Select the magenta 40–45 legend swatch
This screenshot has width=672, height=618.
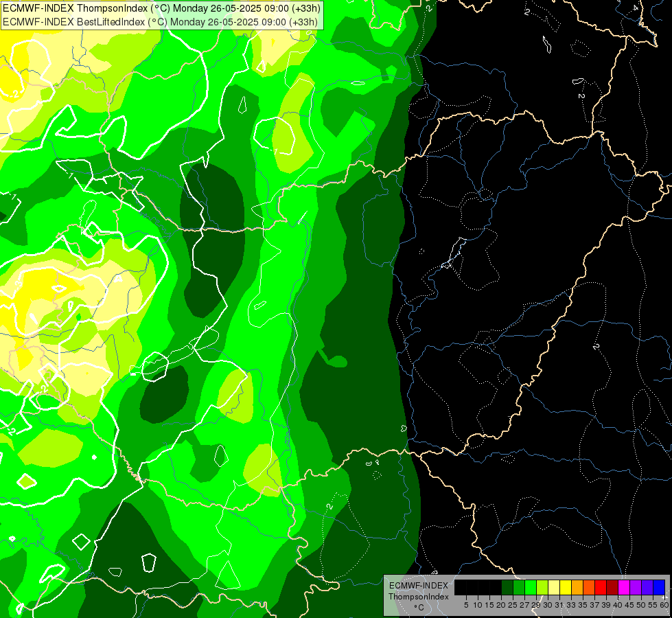tap(624, 587)
